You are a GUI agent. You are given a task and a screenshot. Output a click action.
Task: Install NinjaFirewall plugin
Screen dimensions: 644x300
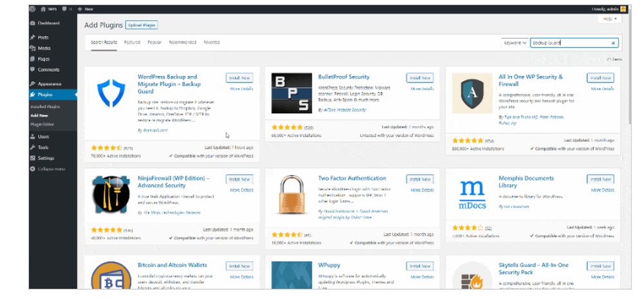point(240,179)
